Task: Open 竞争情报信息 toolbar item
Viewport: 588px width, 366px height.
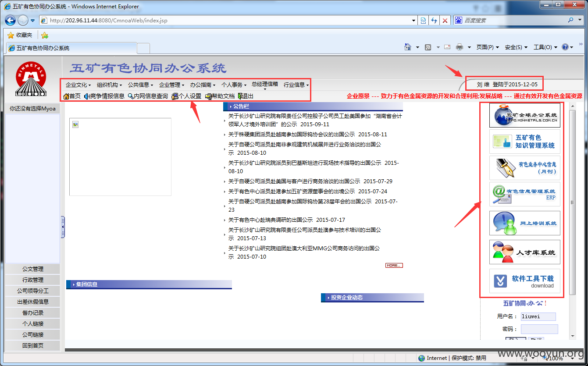Action: click(104, 96)
